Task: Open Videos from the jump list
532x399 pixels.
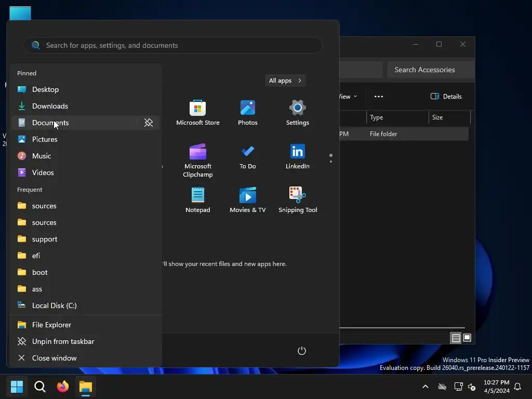Action: click(85, 172)
